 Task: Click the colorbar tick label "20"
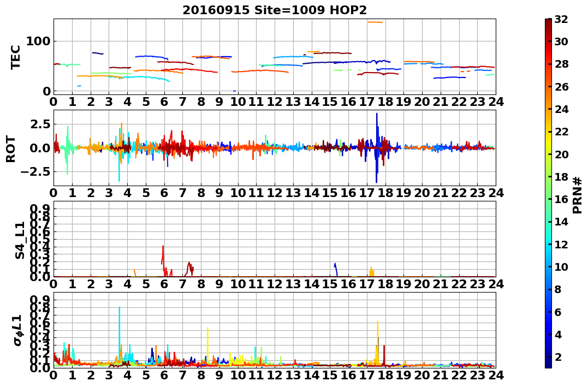561,154
